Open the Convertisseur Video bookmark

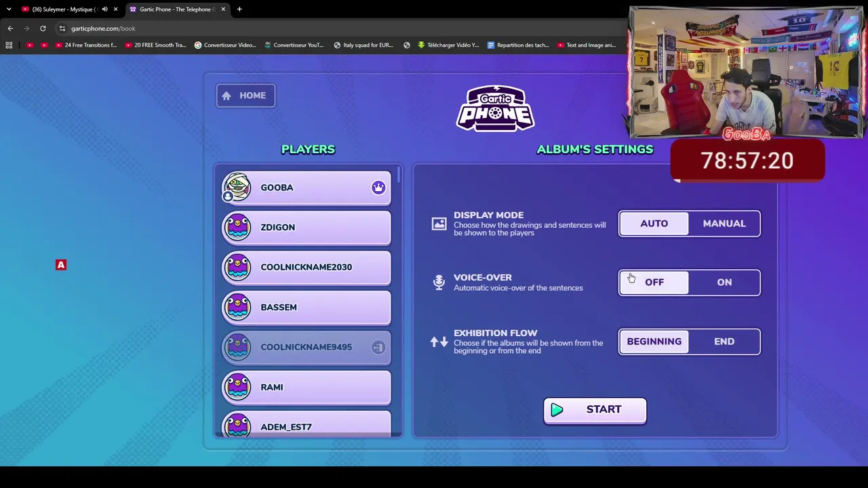coord(225,45)
